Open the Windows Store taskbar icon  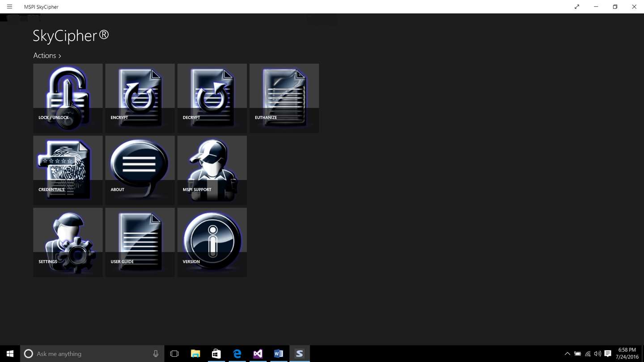[x=216, y=354]
